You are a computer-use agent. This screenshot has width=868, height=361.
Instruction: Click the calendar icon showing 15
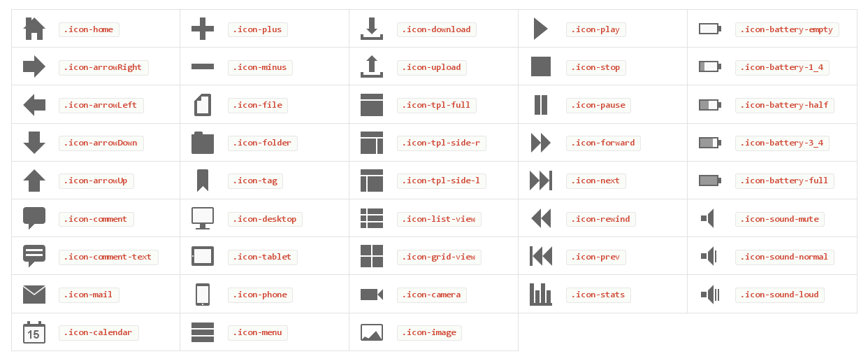pos(34,332)
